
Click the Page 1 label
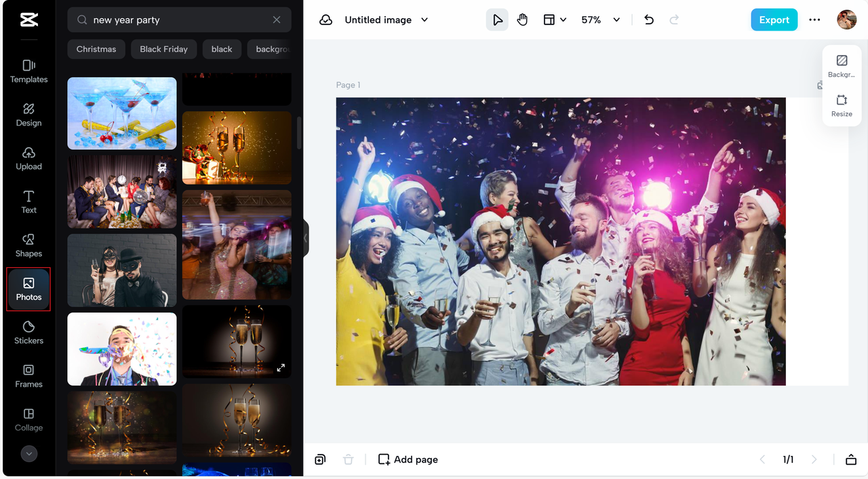point(348,85)
